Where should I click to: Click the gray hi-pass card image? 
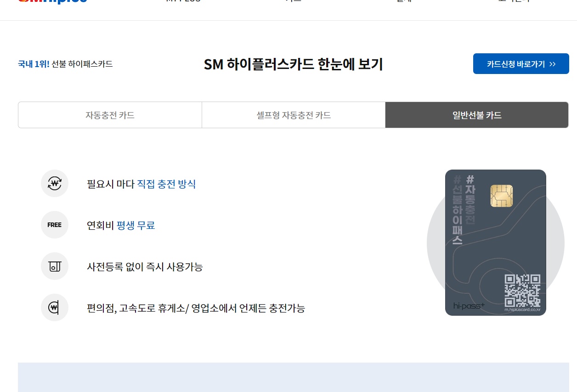pyautogui.click(x=496, y=243)
